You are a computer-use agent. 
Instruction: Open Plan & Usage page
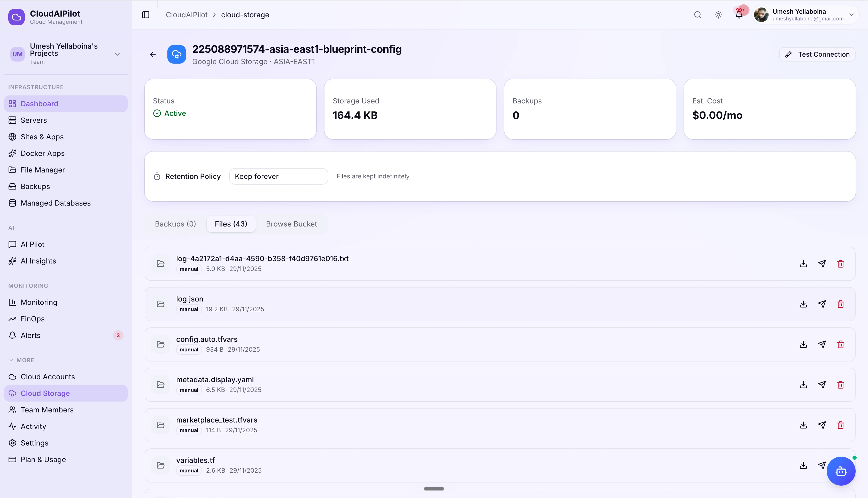tap(66, 460)
